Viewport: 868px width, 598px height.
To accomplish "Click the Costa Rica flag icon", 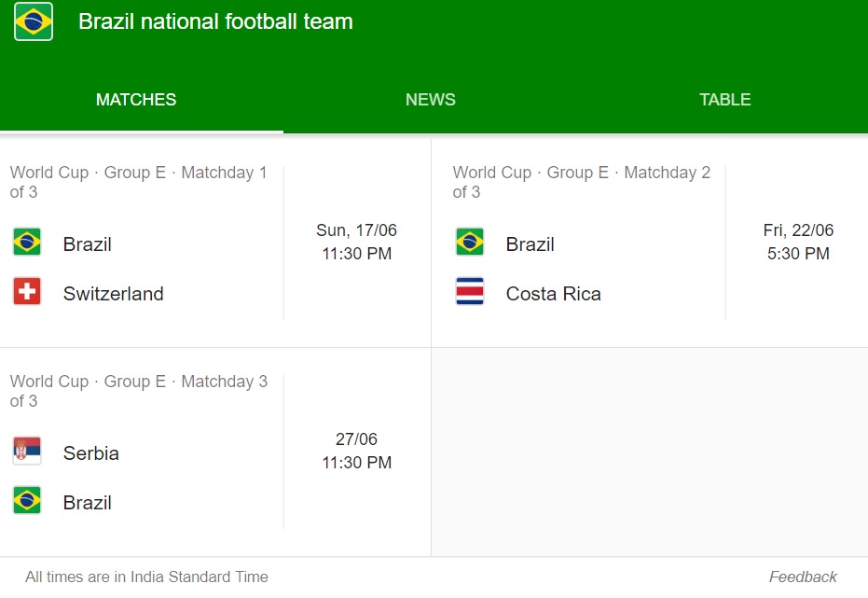I will [470, 291].
